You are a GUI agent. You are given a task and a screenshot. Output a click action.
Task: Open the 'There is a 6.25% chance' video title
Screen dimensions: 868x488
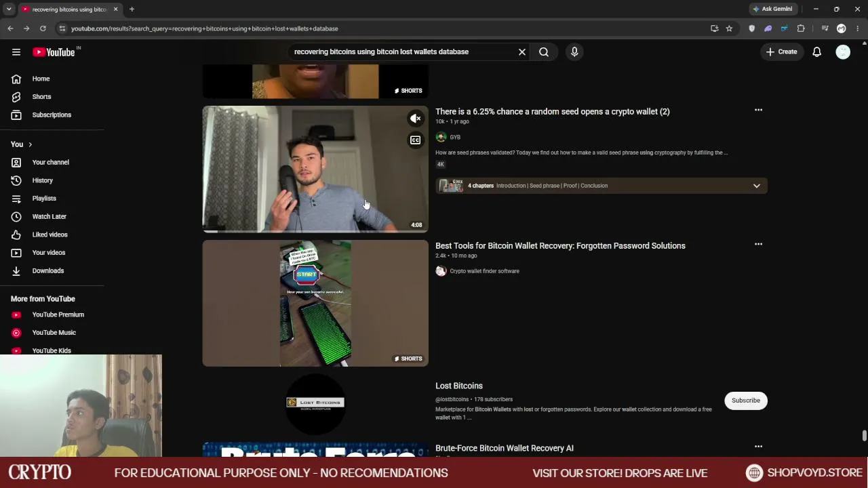coord(553,111)
